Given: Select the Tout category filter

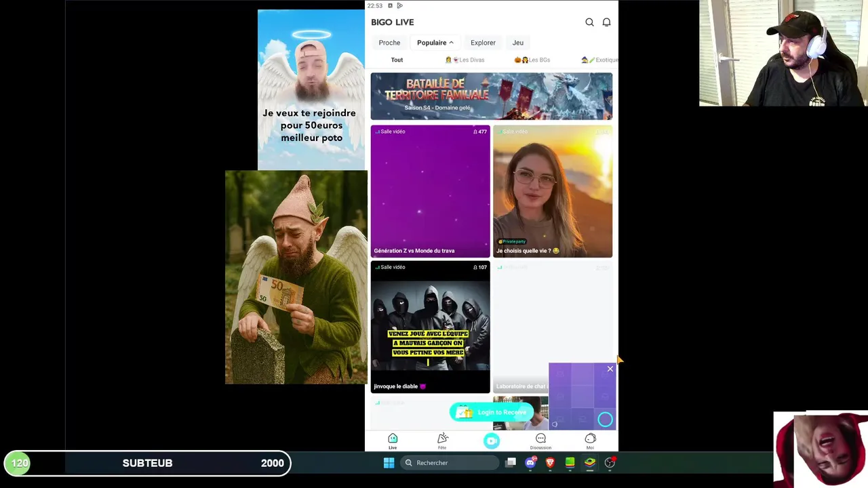Looking at the screenshot, I should pyautogui.click(x=397, y=60).
